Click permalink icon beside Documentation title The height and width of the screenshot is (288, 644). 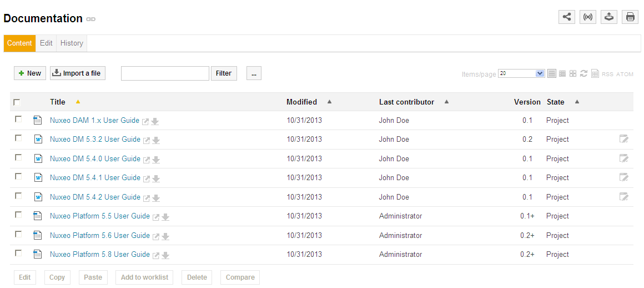point(90,19)
